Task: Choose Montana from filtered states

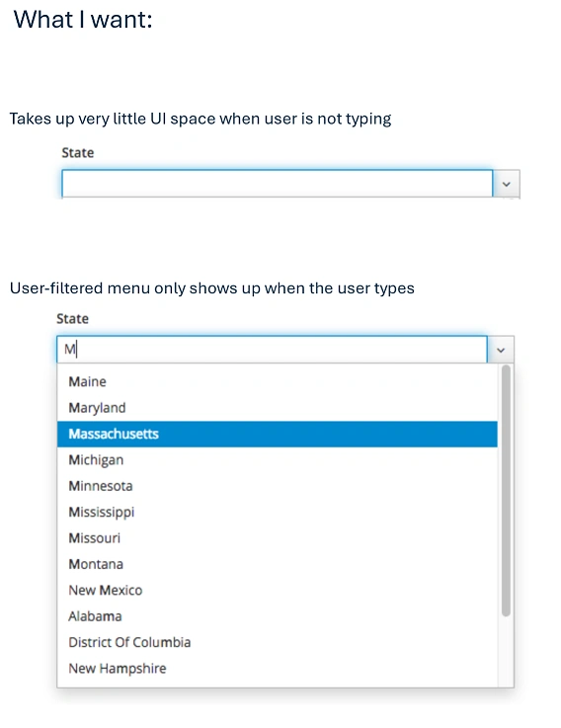Action: click(277, 564)
